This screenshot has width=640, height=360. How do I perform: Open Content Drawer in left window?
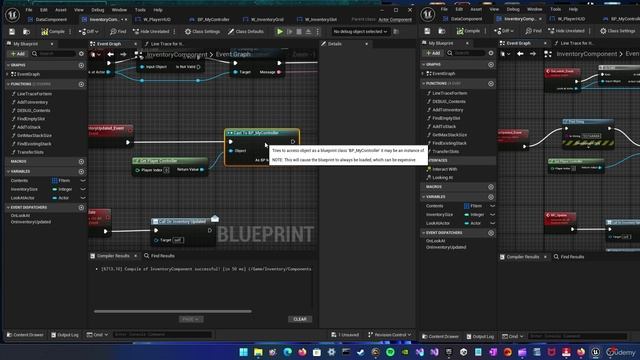coord(25,335)
